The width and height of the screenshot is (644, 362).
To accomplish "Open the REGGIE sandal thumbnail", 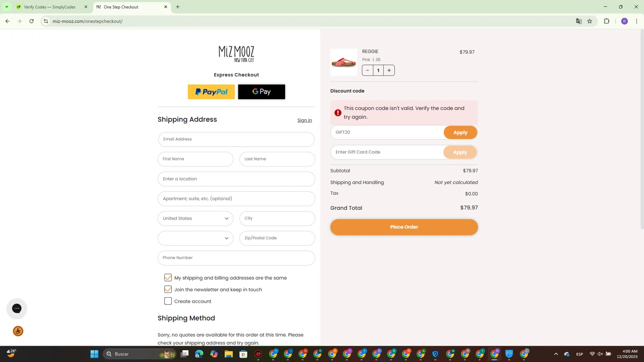I will [343, 62].
